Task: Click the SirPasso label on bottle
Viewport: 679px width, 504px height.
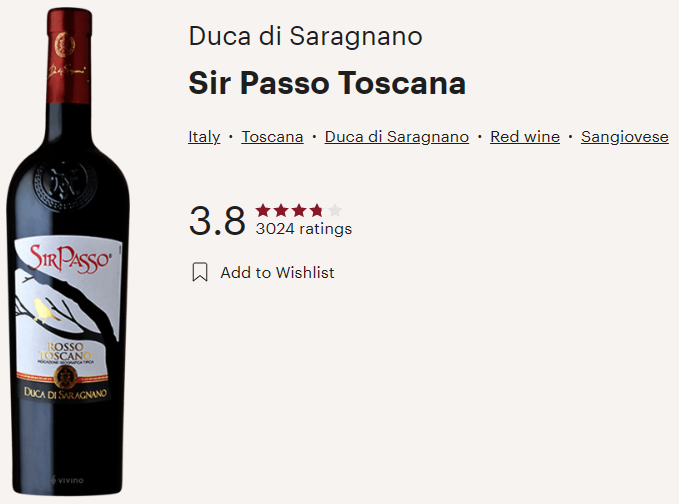Action: [69, 259]
